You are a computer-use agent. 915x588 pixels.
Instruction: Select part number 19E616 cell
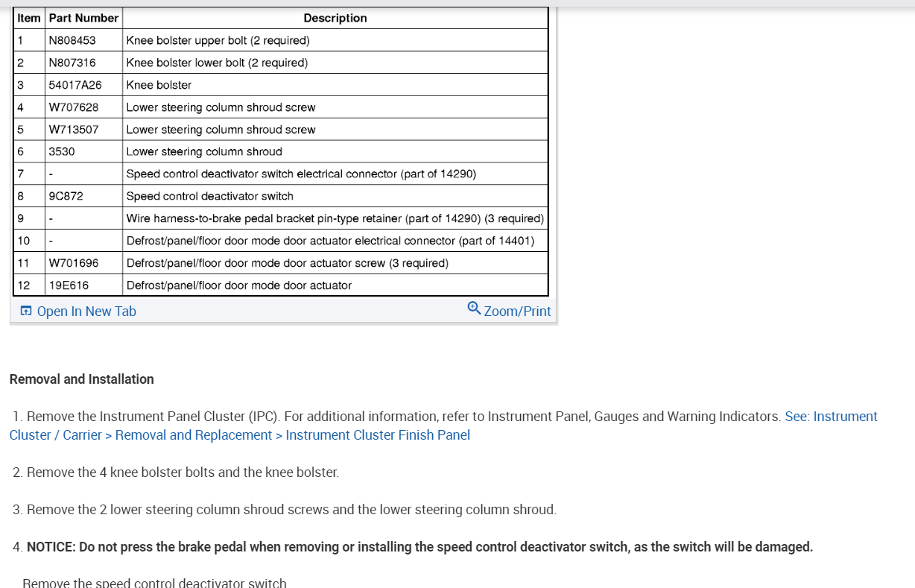(x=84, y=285)
